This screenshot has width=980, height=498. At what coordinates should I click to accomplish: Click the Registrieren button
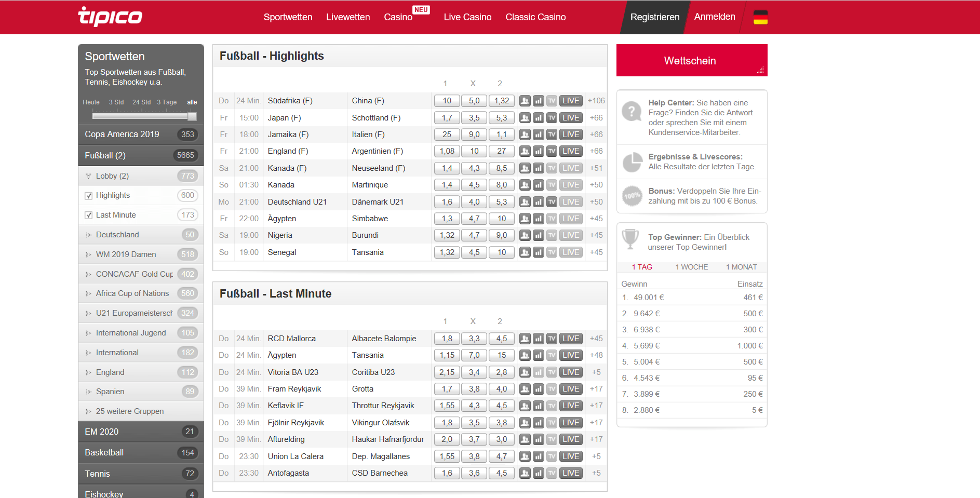pyautogui.click(x=654, y=17)
